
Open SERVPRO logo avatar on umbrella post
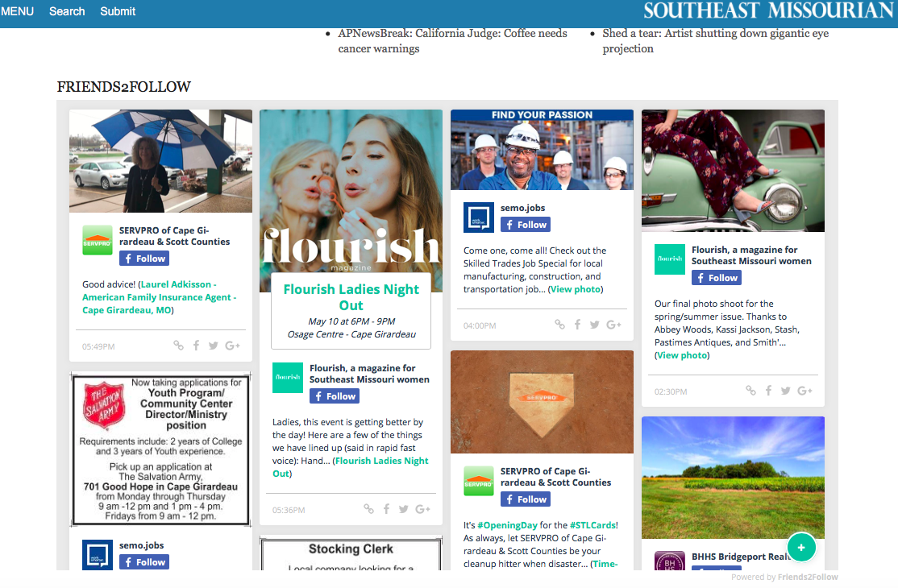98,240
